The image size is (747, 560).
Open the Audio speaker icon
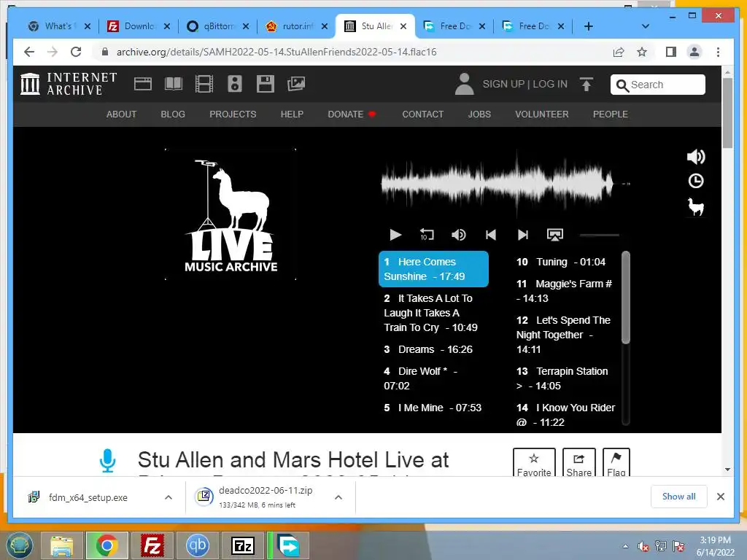[x=234, y=84]
